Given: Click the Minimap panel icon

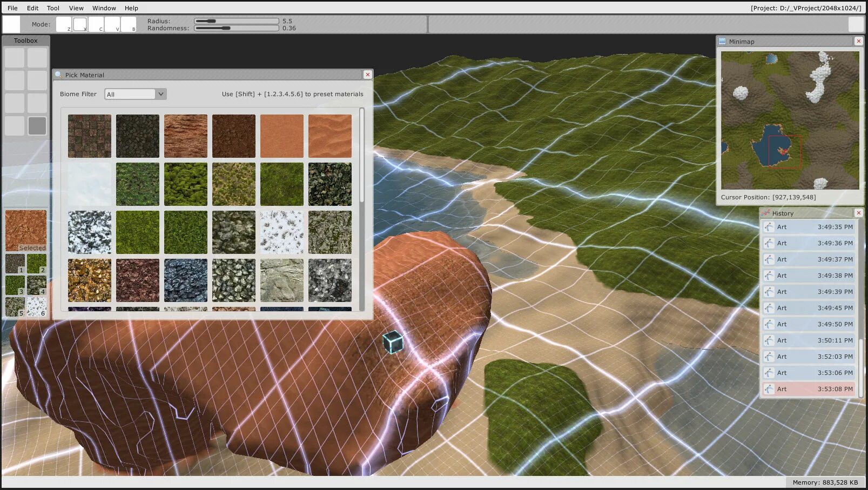Looking at the screenshot, I should (723, 41).
